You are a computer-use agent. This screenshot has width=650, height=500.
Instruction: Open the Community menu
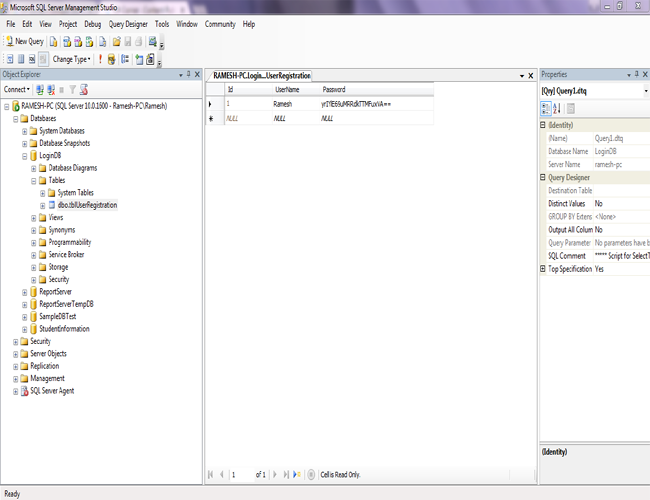(x=220, y=24)
